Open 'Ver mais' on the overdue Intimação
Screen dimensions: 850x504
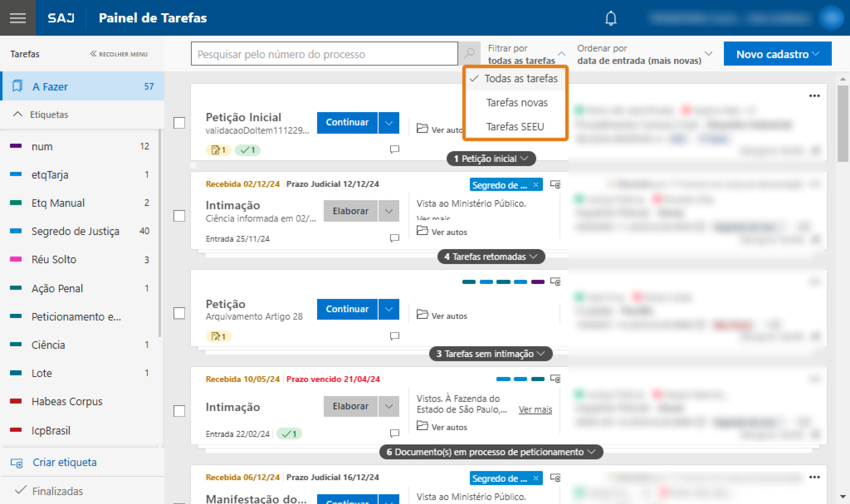pos(535,410)
